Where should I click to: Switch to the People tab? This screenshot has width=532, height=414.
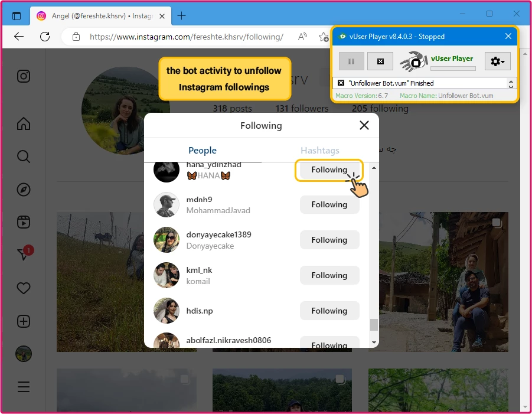[203, 151]
